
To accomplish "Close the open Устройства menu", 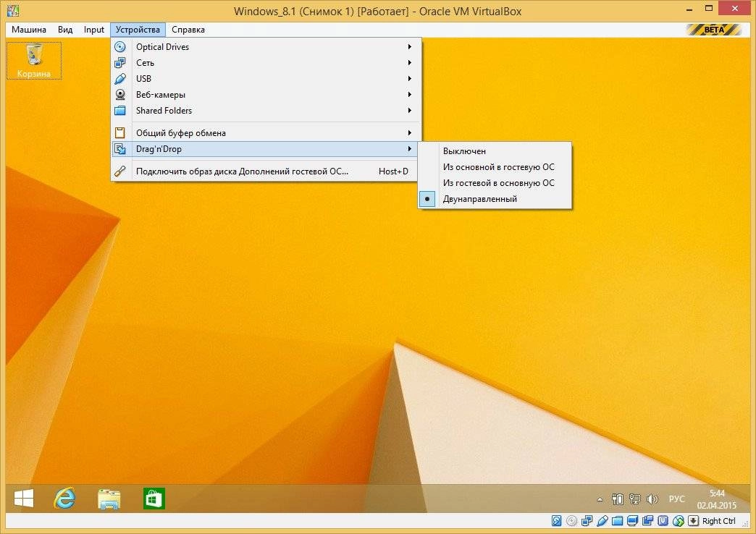I will click(138, 30).
